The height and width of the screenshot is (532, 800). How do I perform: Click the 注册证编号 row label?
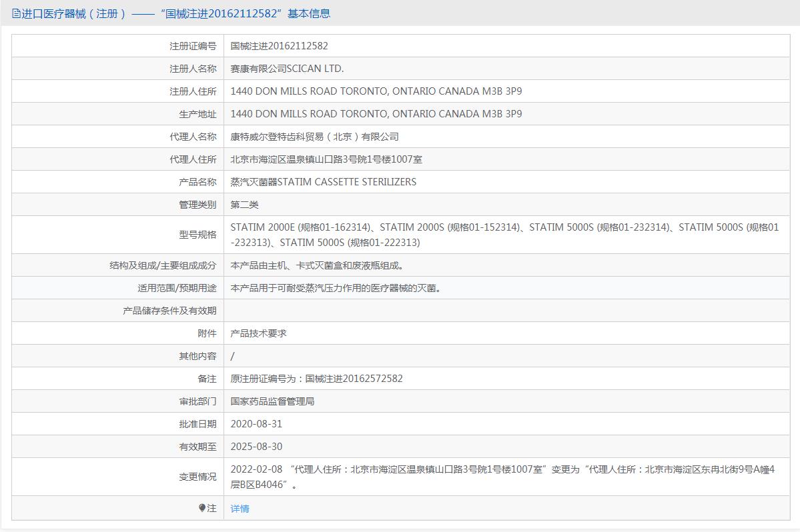(x=193, y=47)
